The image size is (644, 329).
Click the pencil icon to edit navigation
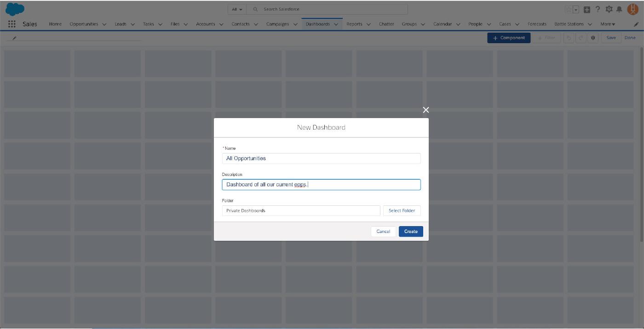[636, 24]
